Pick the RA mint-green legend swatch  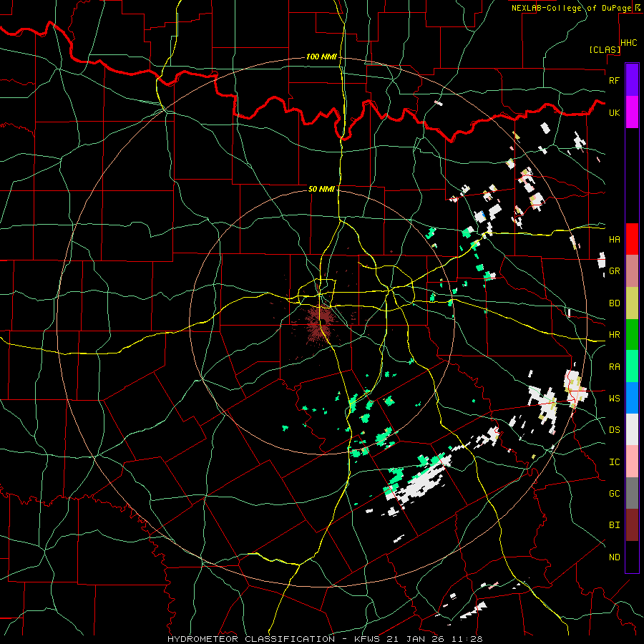[632, 366]
